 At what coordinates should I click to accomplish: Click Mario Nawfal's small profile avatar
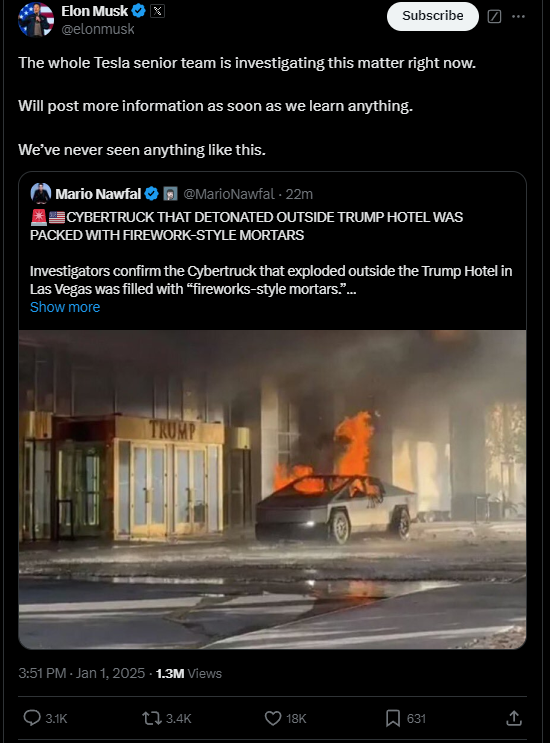coord(41,193)
